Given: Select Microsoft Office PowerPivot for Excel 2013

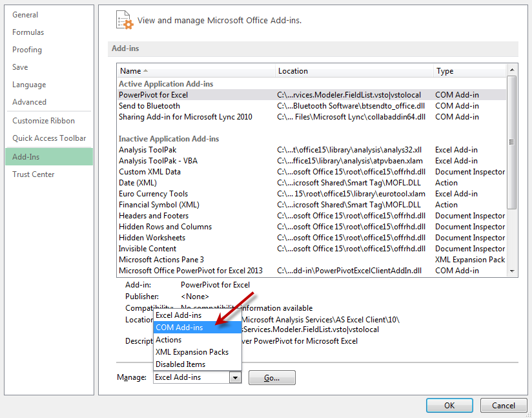Looking at the screenshot, I should pyautogui.click(x=311, y=271).
